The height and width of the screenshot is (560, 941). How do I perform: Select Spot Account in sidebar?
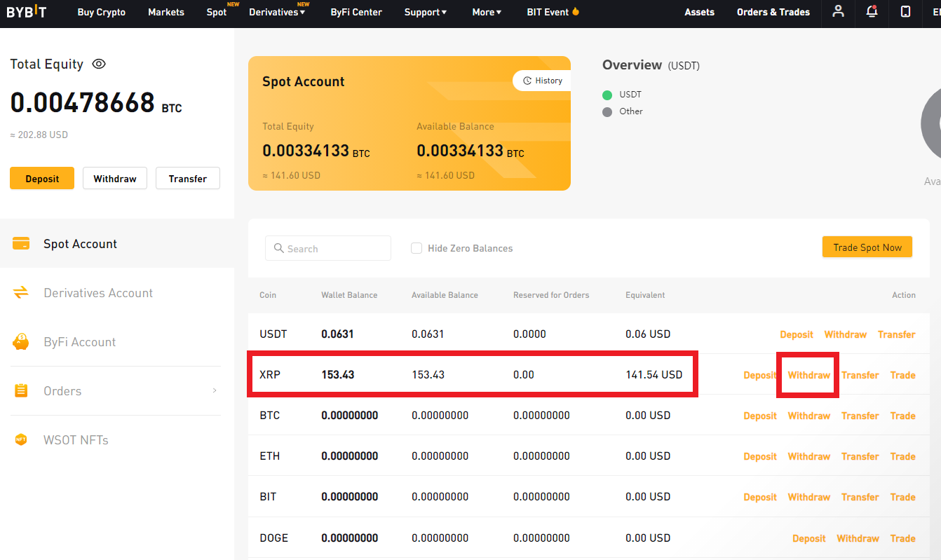[x=117, y=243]
